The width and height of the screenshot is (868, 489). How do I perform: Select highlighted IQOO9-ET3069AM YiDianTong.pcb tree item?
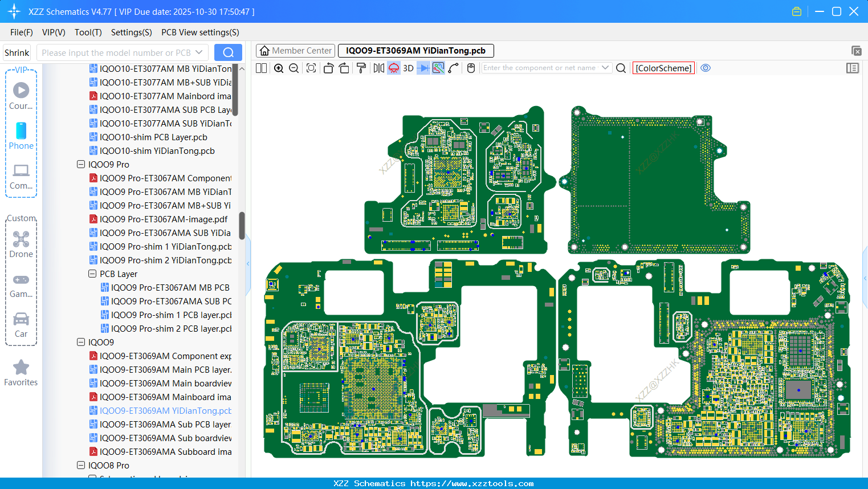click(160, 410)
